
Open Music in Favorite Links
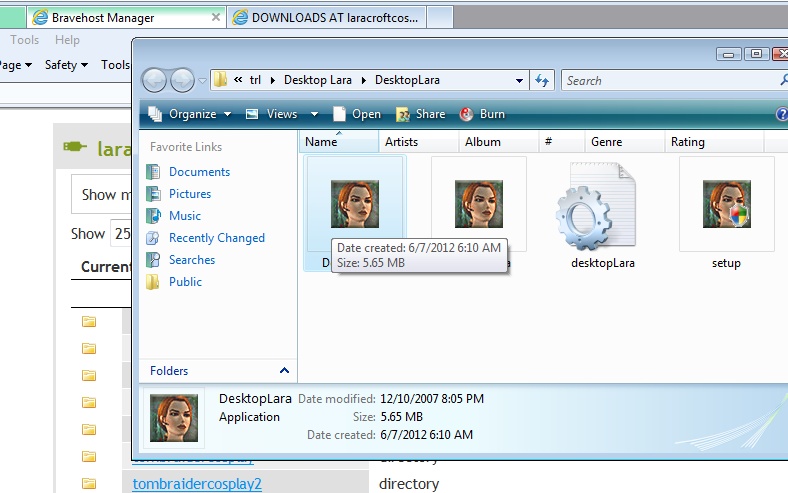[x=185, y=216]
